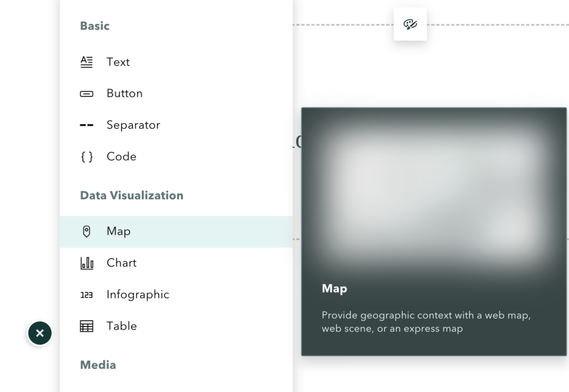Click the Table grid icon
Screen dimensions: 569x392
(86, 326)
